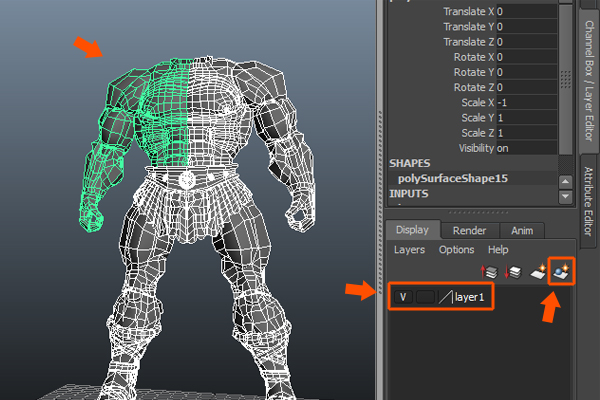
Task: Click the layer1 color slash swatch
Action: coord(445,297)
